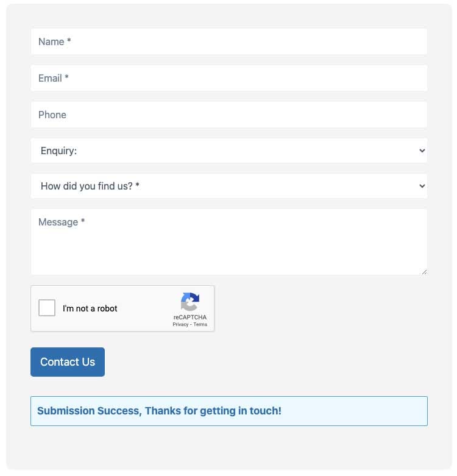The height and width of the screenshot is (476, 457).
Task: Open the Enquiry dropdown list
Action: pyautogui.click(x=228, y=151)
